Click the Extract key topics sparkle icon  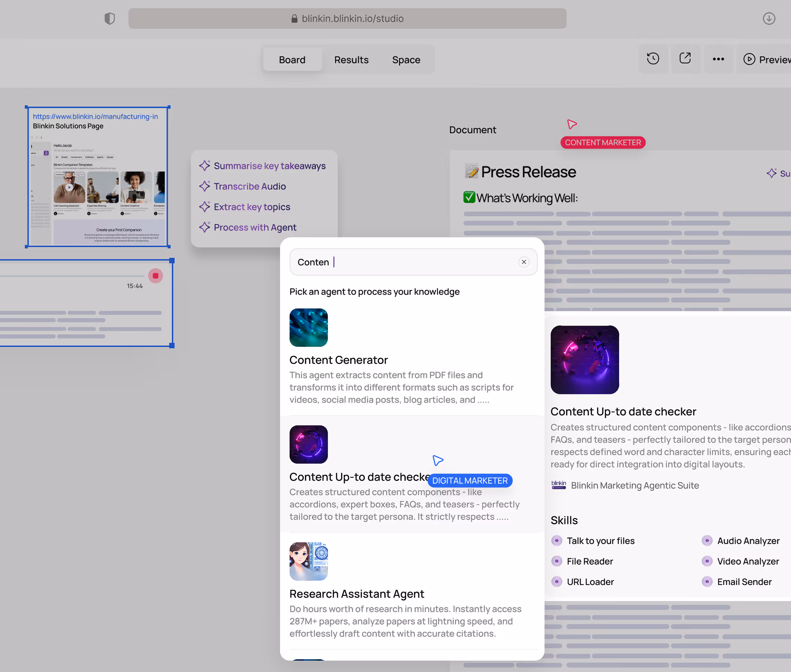[x=205, y=206]
